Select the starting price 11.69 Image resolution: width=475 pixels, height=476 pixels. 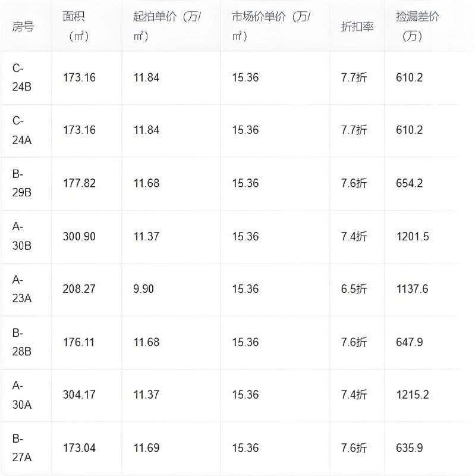(146, 448)
